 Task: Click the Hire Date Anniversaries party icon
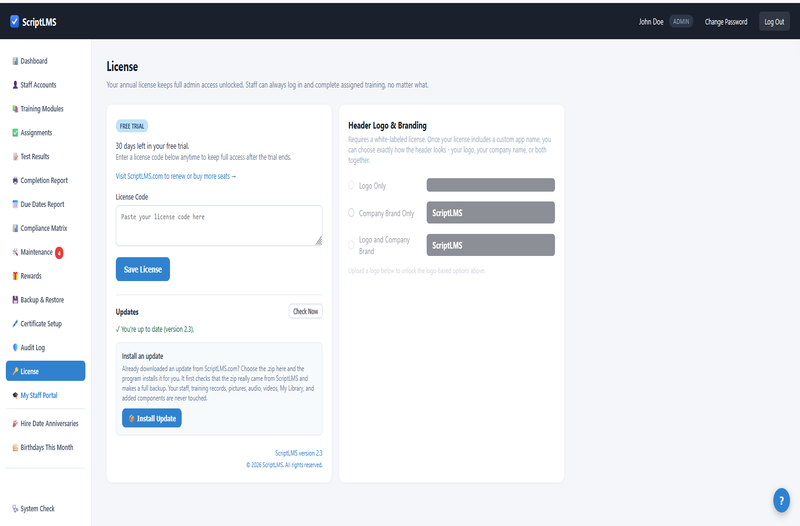(x=15, y=423)
